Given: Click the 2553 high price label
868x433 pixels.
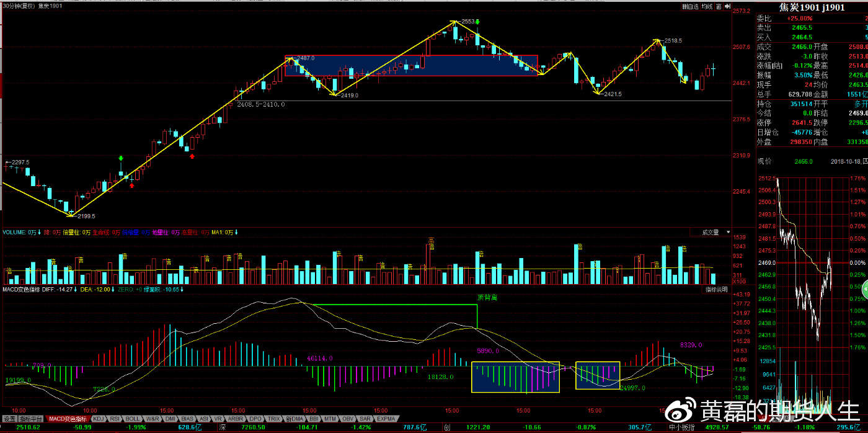Looking at the screenshot, I should pos(468,21).
